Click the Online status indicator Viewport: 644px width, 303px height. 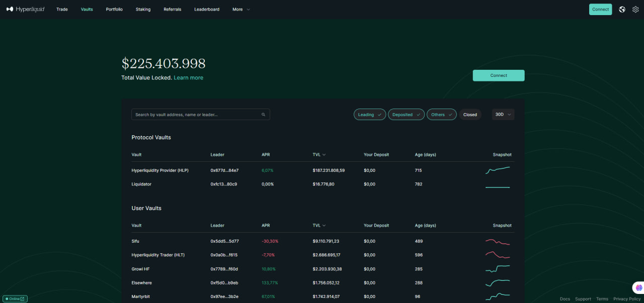(x=15, y=298)
